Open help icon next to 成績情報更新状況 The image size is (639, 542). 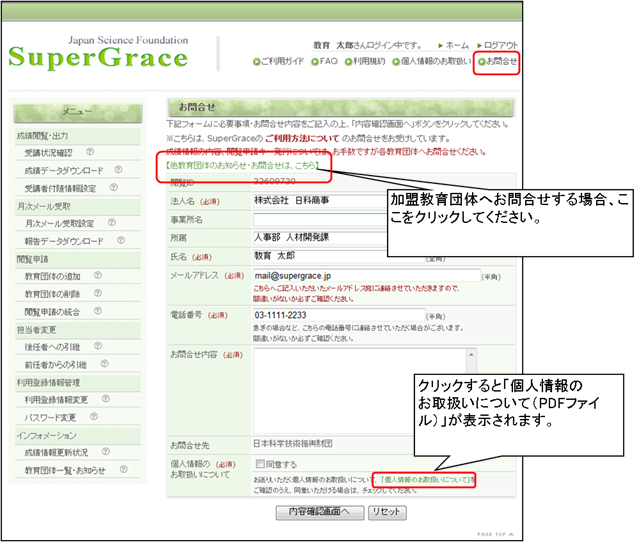(104, 453)
